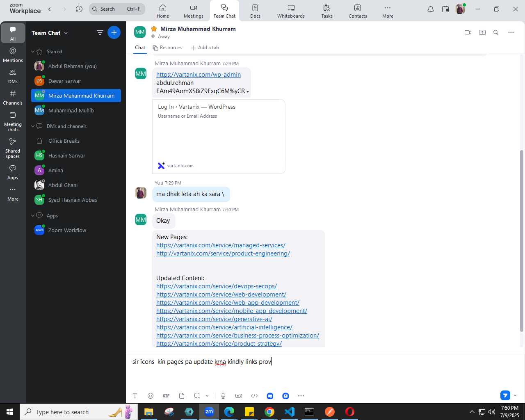Search in chat with magnifier icon
Image resolution: width=525 pixels, height=420 pixels.
pos(496,32)
